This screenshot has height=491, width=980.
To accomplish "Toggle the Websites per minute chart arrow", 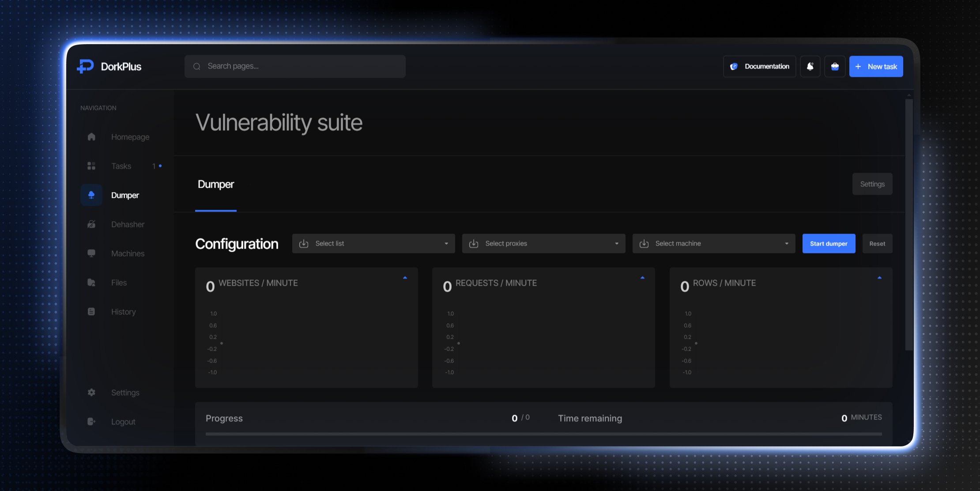I will (x=405, y=277).
